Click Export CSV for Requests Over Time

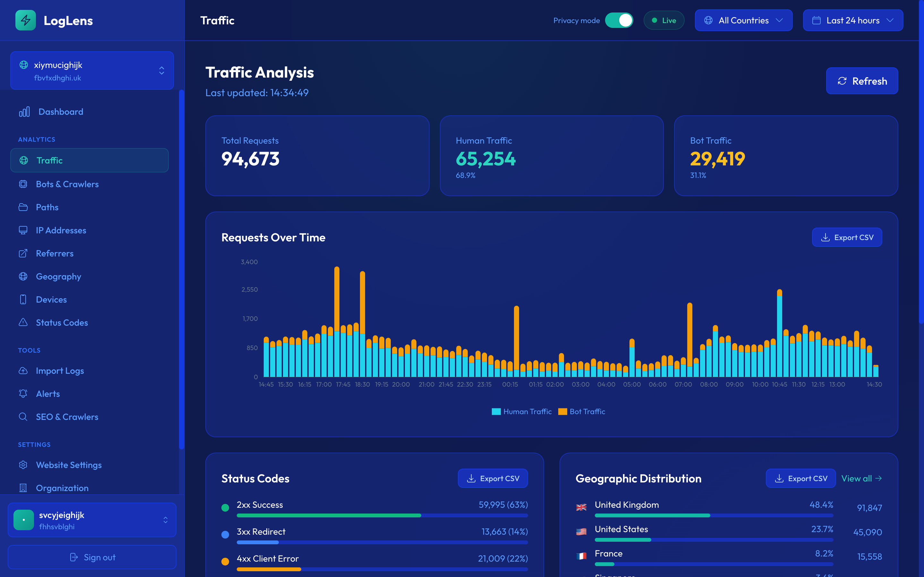tap(847, 237)
